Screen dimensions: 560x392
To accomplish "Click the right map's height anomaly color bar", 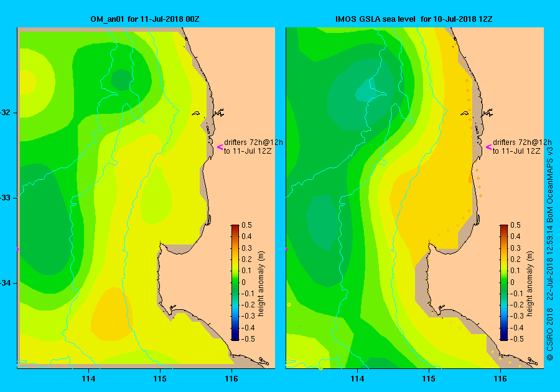I will coord(503,282).
